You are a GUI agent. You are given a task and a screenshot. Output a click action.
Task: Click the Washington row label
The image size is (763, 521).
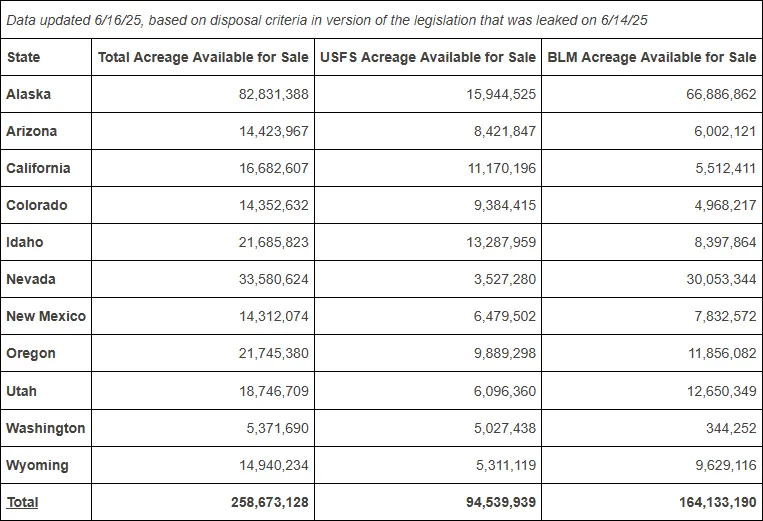pos(46,428)
